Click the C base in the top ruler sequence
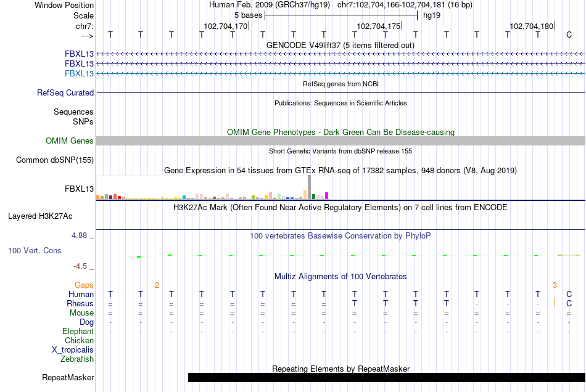 pos(569,35)
